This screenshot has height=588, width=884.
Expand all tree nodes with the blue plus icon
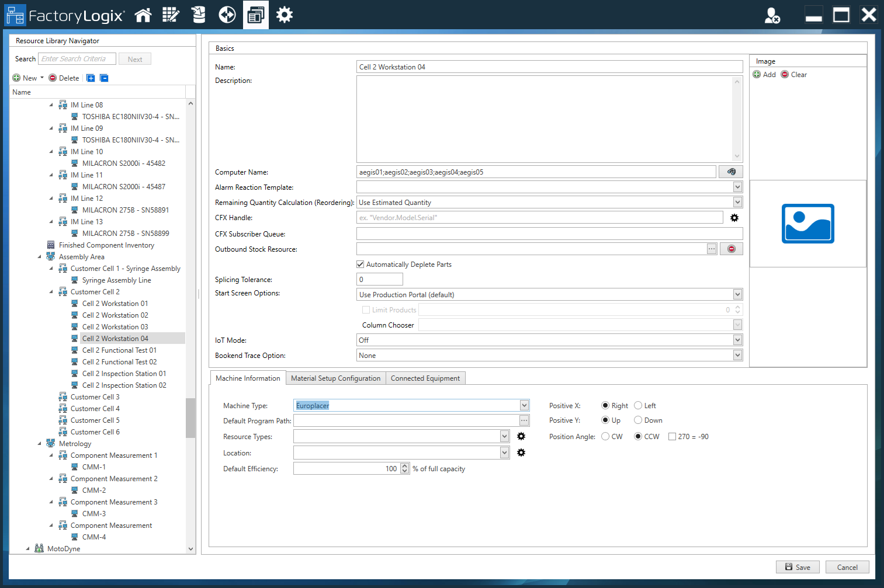(x=91, y=78)
